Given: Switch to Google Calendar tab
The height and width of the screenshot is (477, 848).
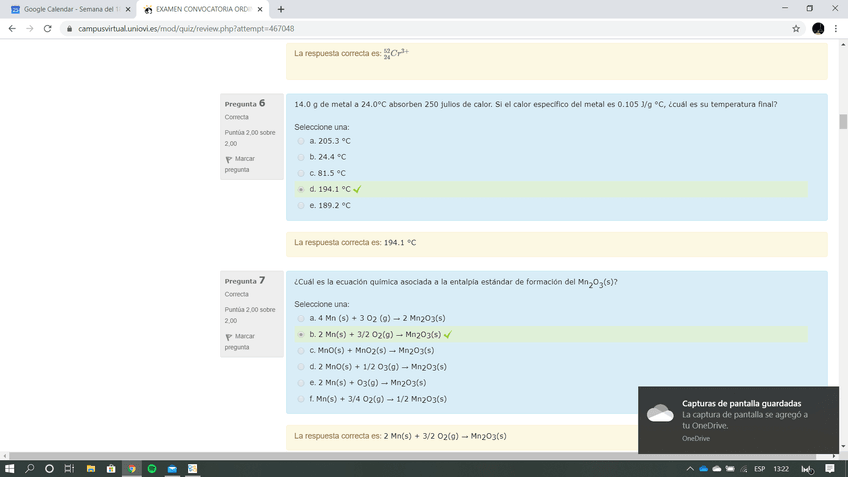Looking at the screenshot, I should click(69, 9).
